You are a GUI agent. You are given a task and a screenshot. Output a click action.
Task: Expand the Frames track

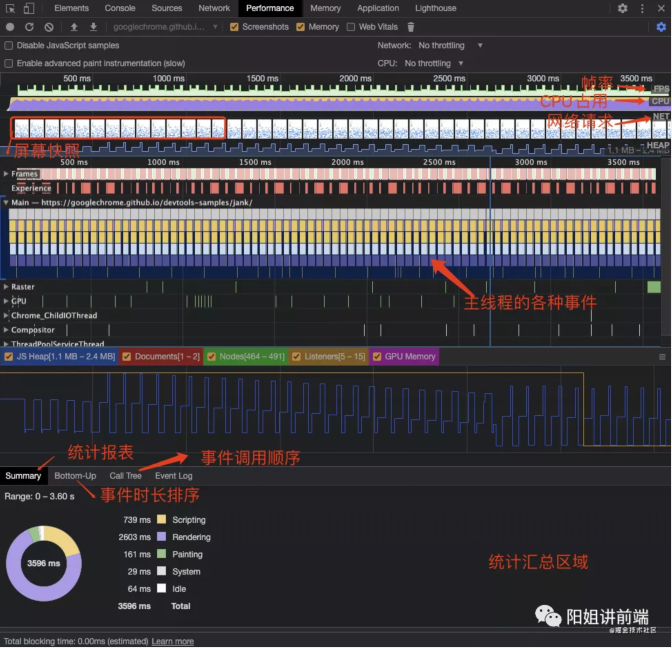6,174
